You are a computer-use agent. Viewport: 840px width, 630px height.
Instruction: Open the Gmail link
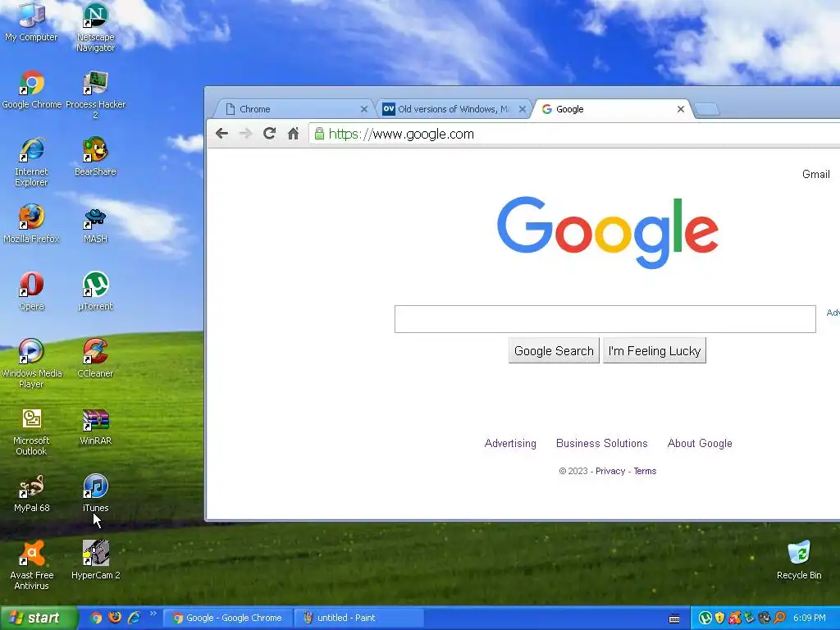click(815, 174)
